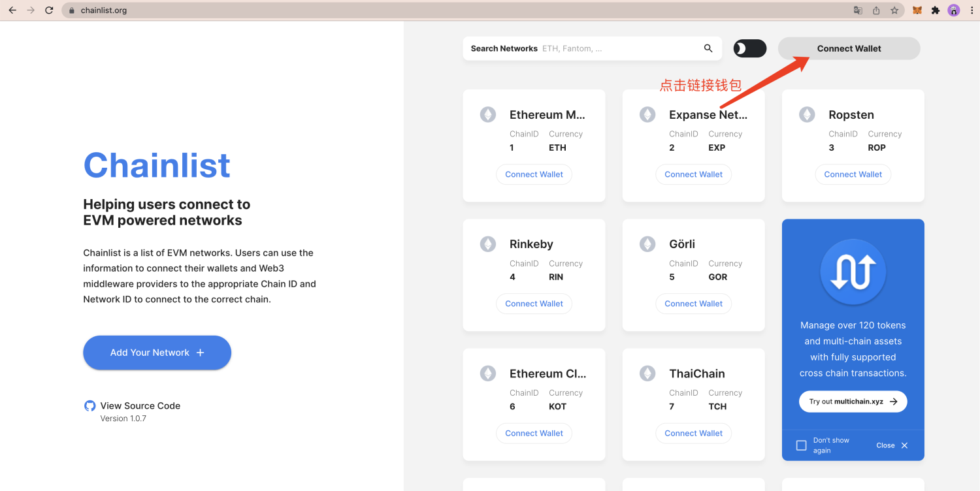The image size is (980, 491).
Task: Click the ROP currency value
Action: tap(877, 148)
